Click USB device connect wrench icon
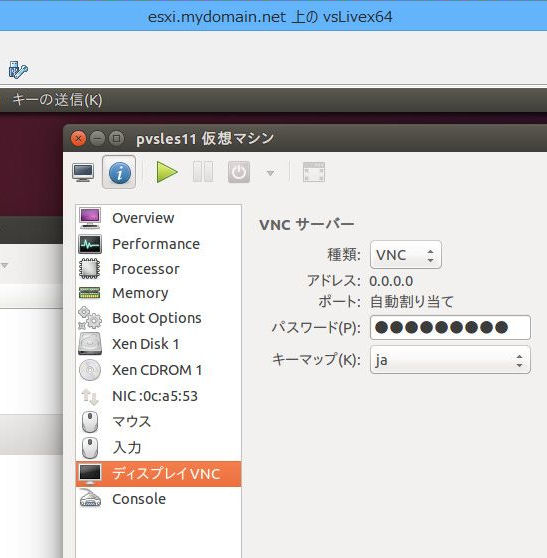Viewport: 547px width, 558px height. click(18, 69)
